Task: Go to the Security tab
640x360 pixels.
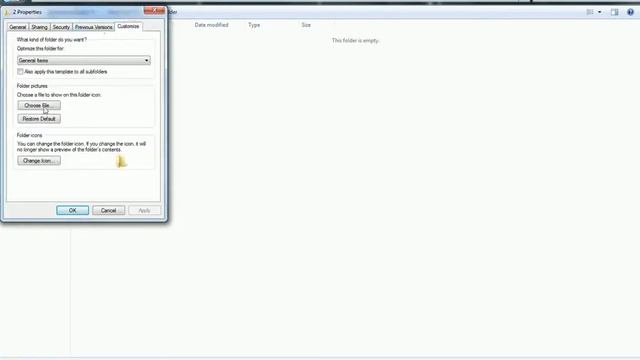Action: (61, 27)
